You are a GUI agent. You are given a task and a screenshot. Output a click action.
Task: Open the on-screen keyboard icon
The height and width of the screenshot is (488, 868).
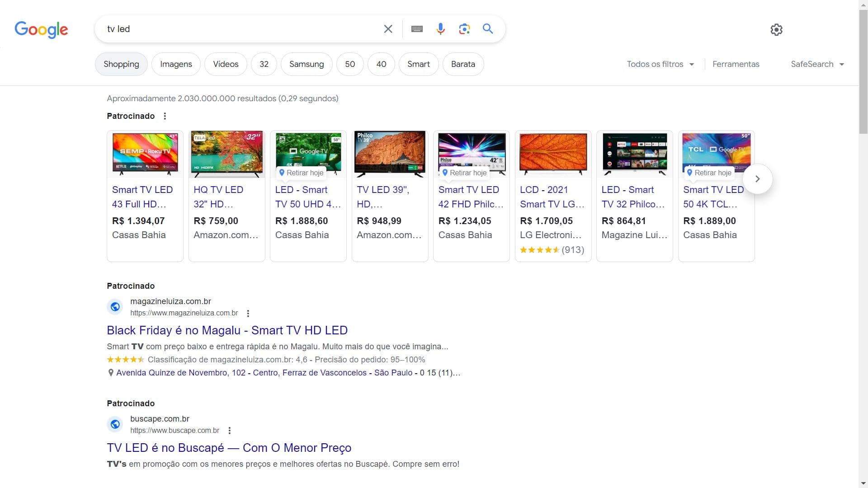pos(417,29)
